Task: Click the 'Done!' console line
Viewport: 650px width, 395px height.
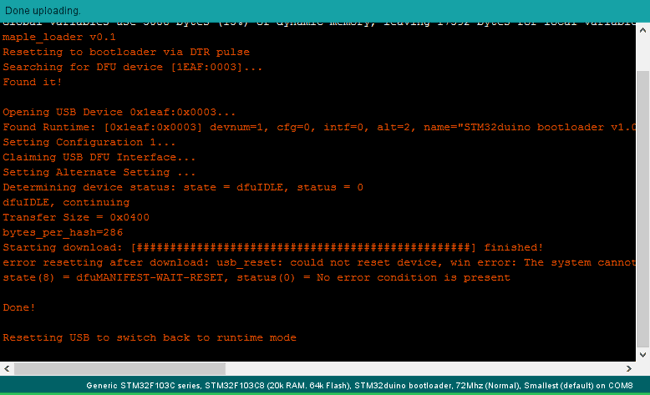Action: pos(19,308)
